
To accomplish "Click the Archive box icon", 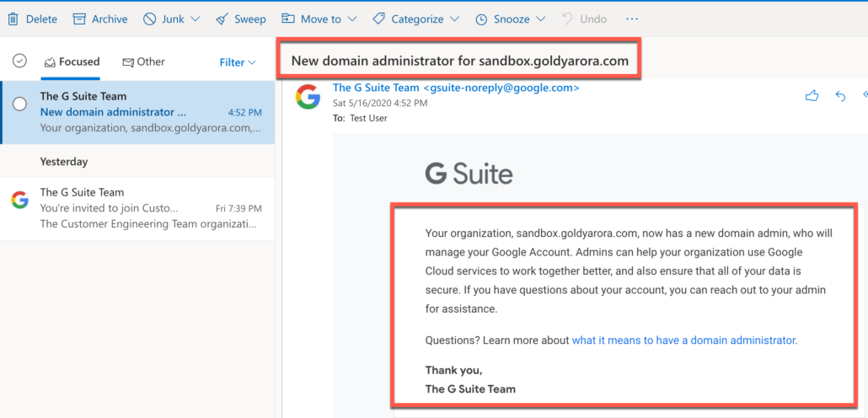I will coord(80,19).
